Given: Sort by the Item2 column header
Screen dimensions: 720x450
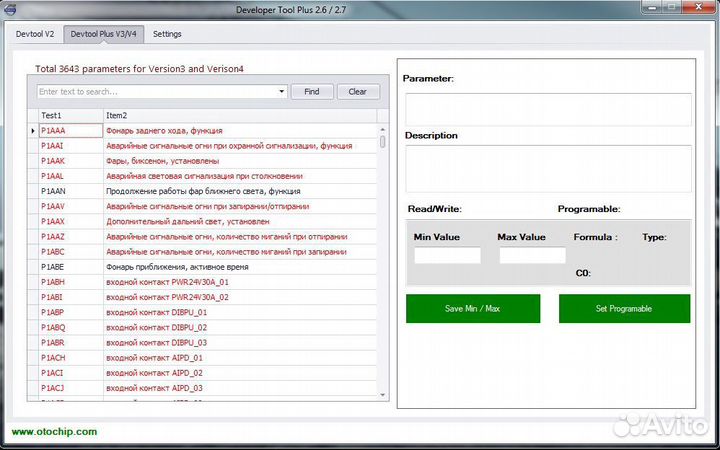Looking at the screenshot, I should pyautogui.click(x=240, y=116).
